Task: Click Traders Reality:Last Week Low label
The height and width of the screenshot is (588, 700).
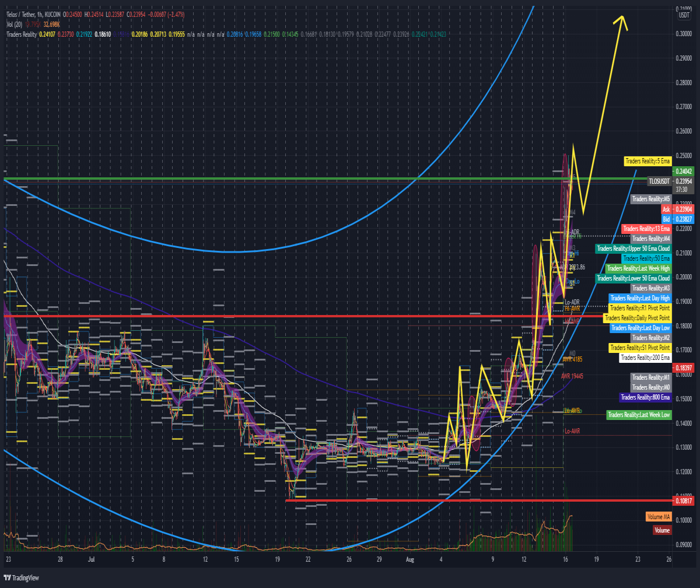Action: coord(639,415)
